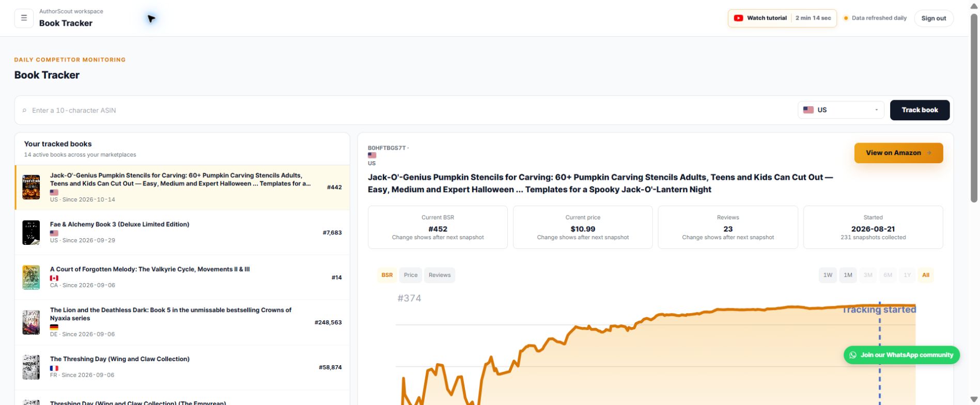Click the Reviews 23 card

tap(728, 227)
